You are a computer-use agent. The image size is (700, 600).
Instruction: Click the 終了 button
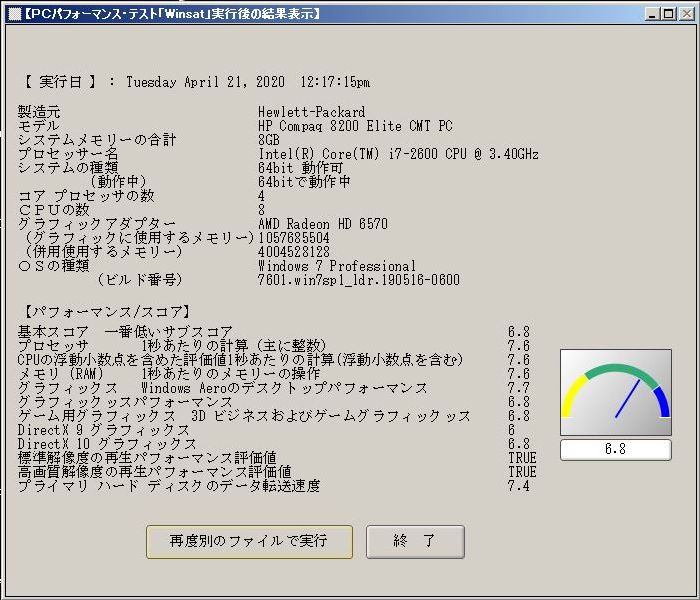415,542
